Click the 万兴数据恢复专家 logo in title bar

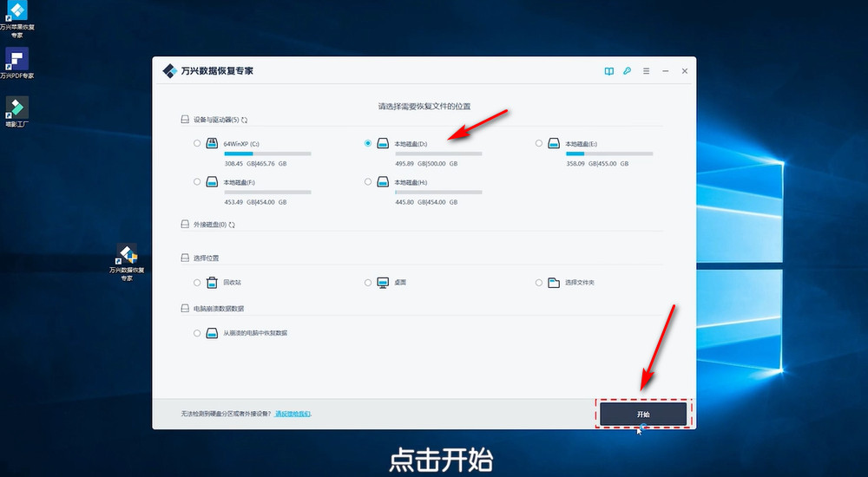(x=169, y=71)
